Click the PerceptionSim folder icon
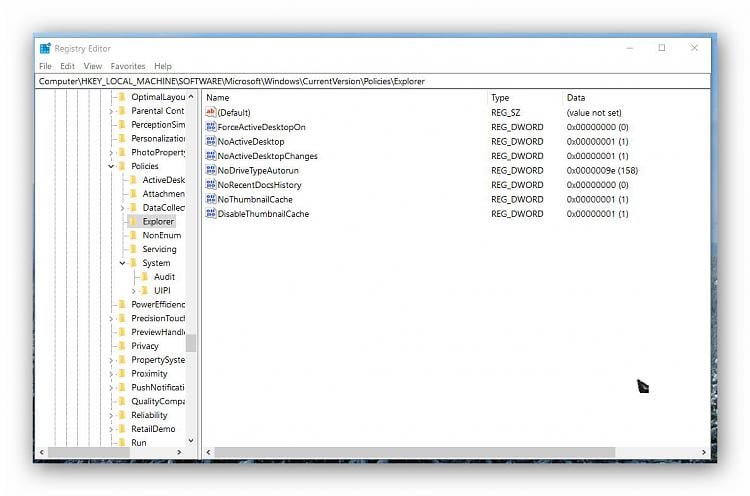The width and height of the screenshot is (750, 496). pos(122,124)
